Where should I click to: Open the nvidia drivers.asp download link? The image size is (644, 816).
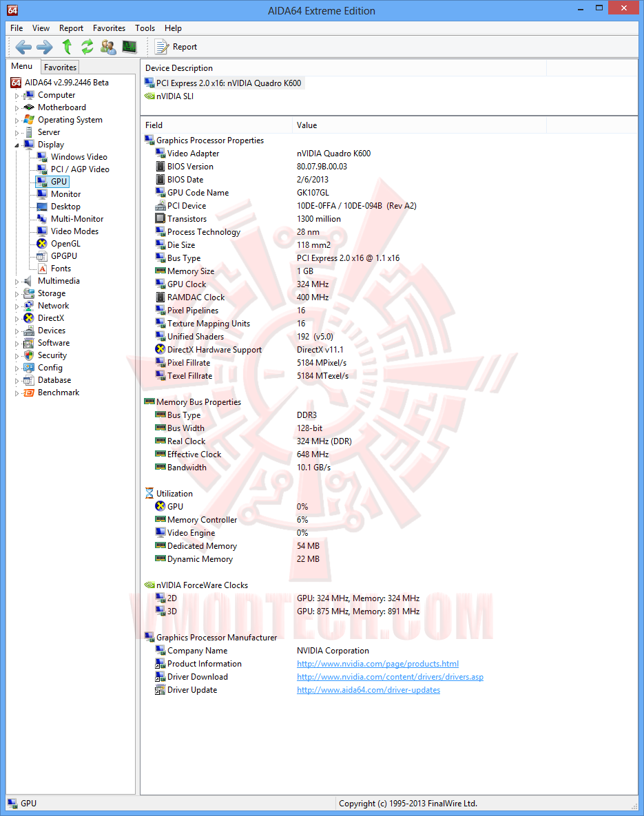pos(390,676)
